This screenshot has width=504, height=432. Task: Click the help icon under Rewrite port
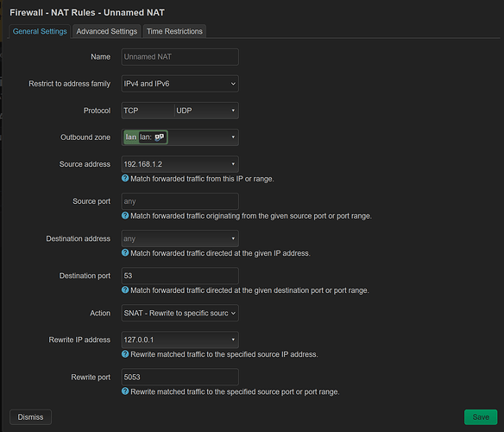125,391
